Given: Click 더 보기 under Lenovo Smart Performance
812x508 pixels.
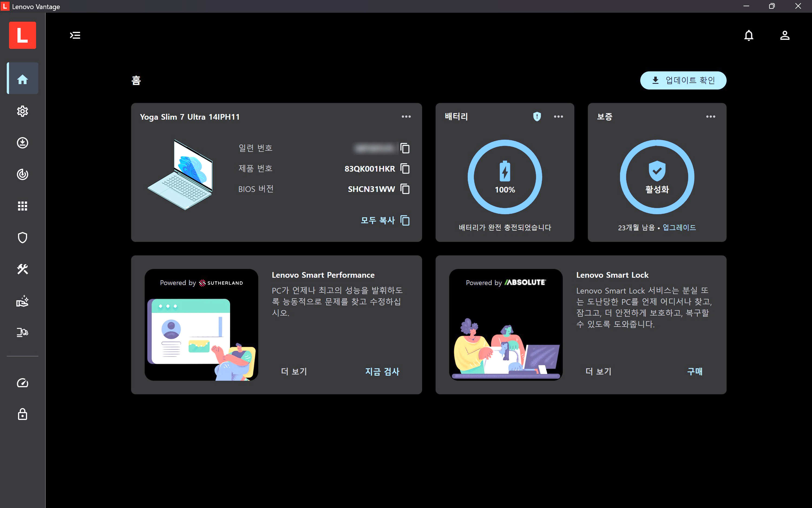Looking at the screenshot, I should point(294,372).
